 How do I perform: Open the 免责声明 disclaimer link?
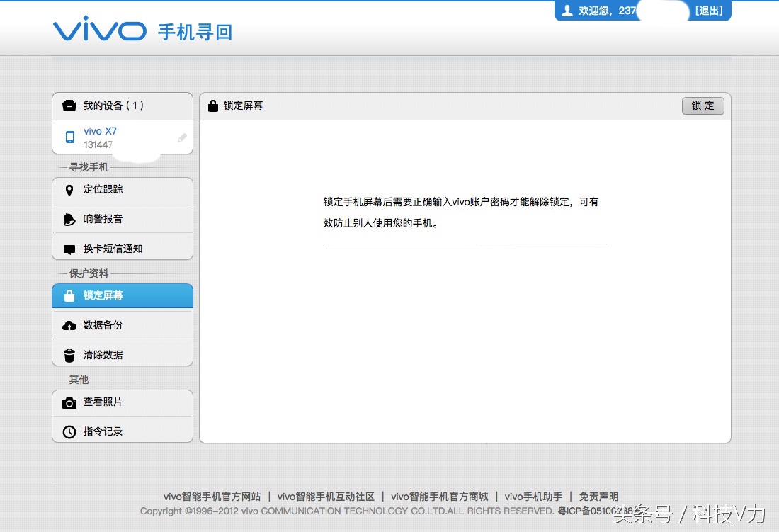click(598, 497)
